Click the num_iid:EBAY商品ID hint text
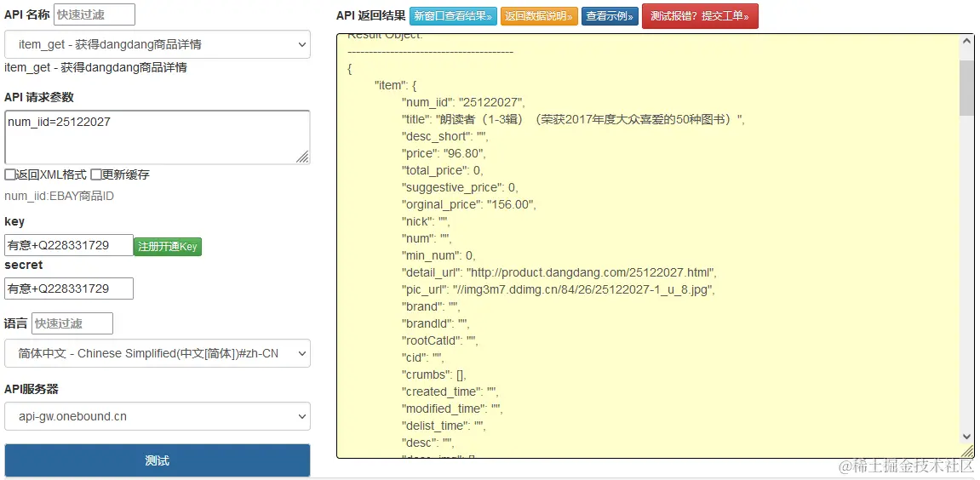980x480 pixels. coord(60,197)
